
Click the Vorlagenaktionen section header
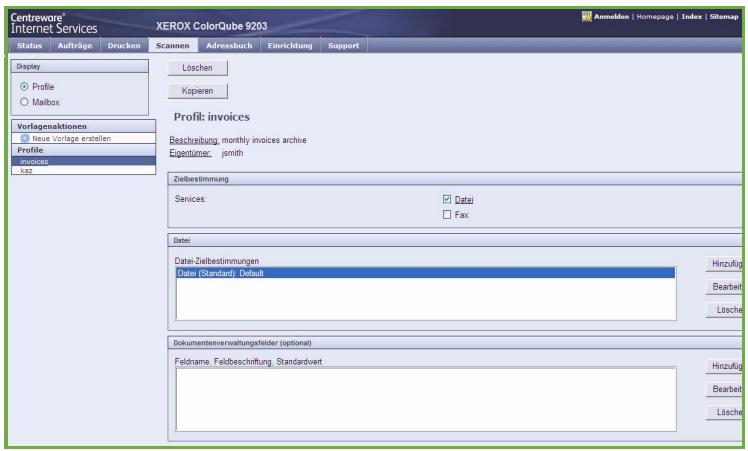coord(83,126)
